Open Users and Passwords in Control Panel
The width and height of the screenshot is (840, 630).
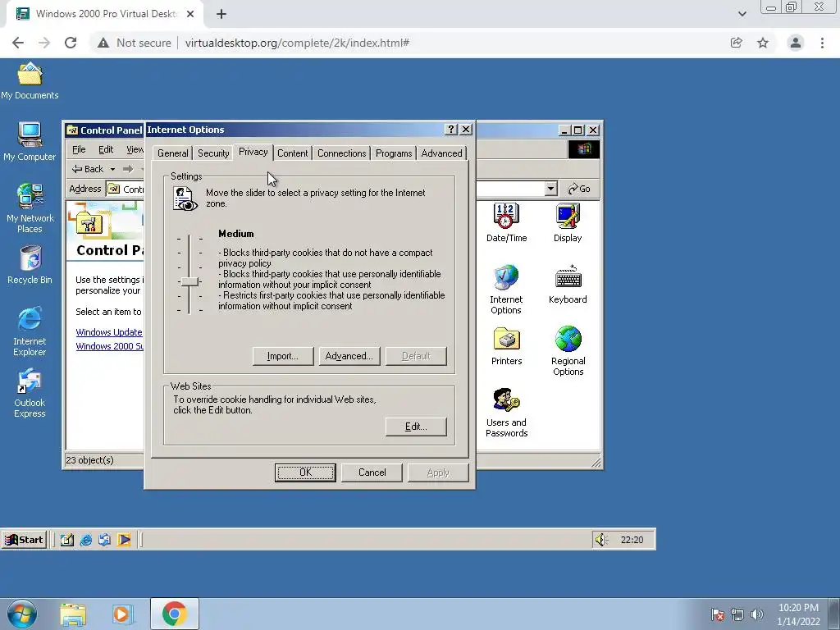click(x=506, y=413)
